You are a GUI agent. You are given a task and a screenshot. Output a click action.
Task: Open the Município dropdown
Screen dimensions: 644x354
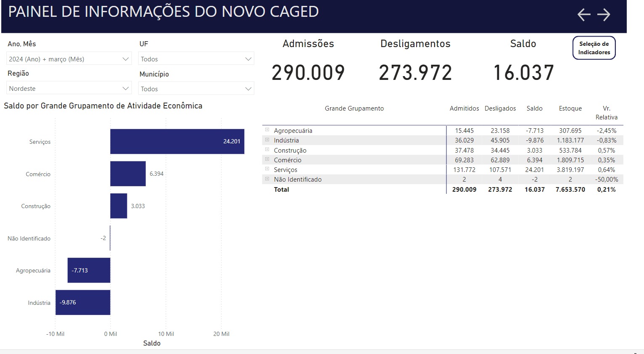[196, 89]
